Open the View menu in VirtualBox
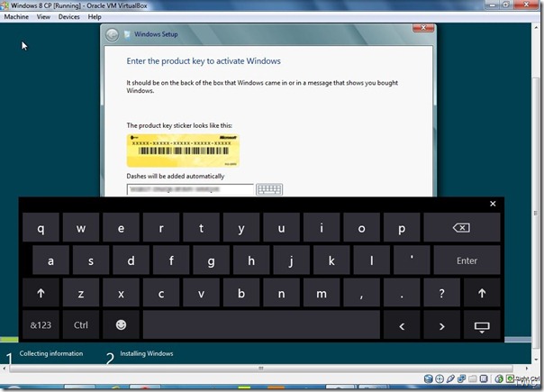Screen dimensions: 544x392 [x=43, y=16]
